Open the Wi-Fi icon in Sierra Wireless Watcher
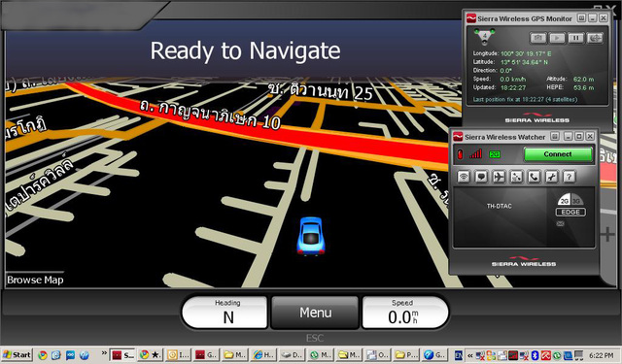622x364 pixels. click(464, 177)
